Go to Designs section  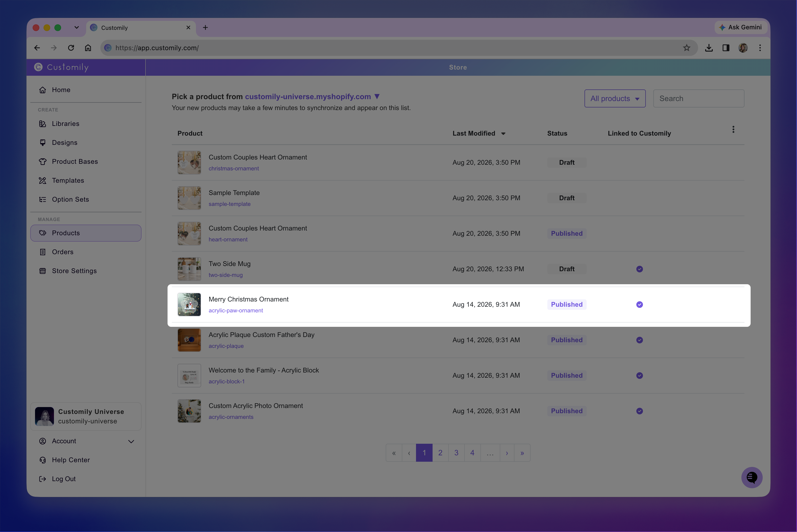coord(86,142)
